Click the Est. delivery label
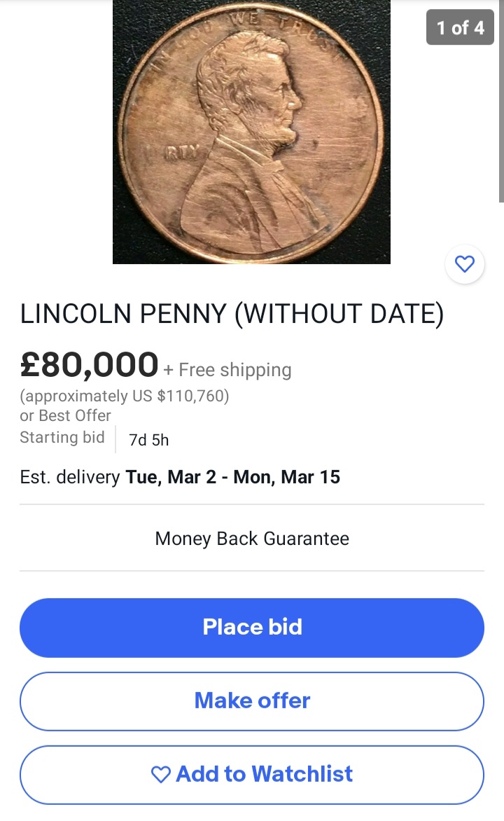504x821 pixels. (70, 478)
